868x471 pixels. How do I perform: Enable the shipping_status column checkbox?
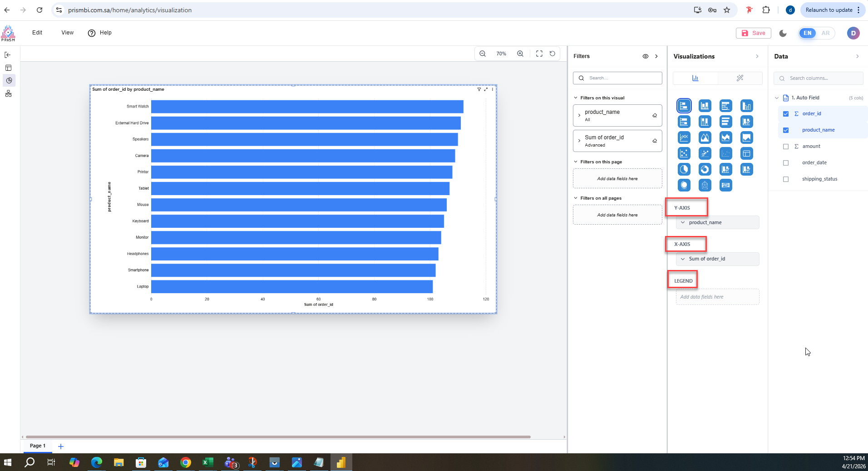coord(786,179)
